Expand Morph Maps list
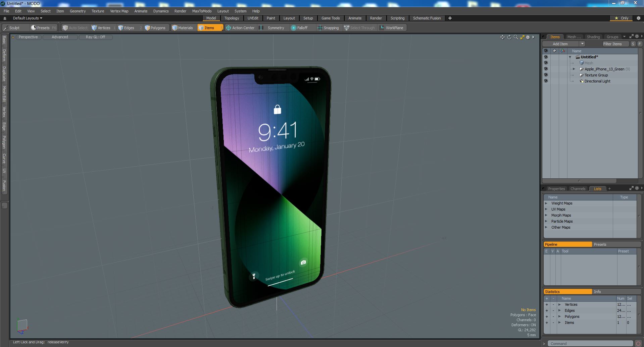Viewport: 644px width, 347px height. coord(546,215)
